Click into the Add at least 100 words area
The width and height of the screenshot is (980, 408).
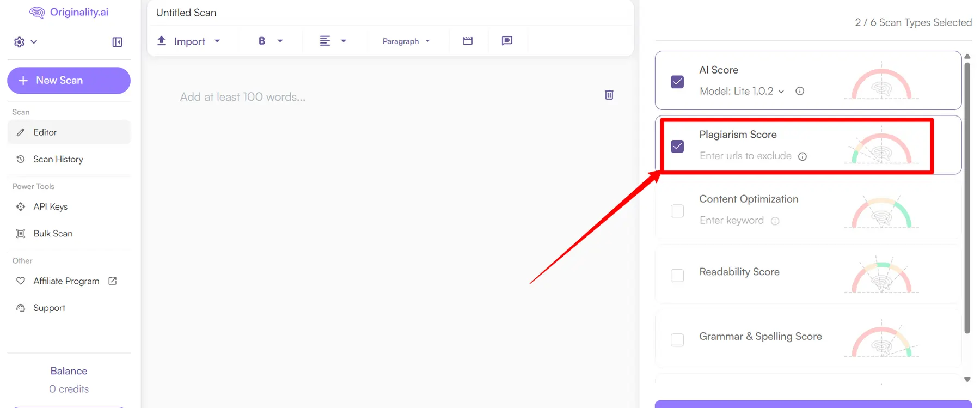click(x=243, y=97)
